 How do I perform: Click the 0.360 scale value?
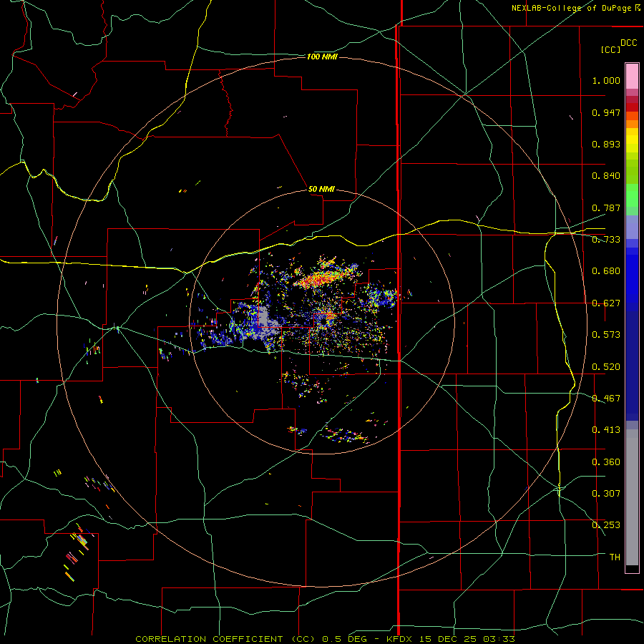pyautogui.click(x=606, y=462)
